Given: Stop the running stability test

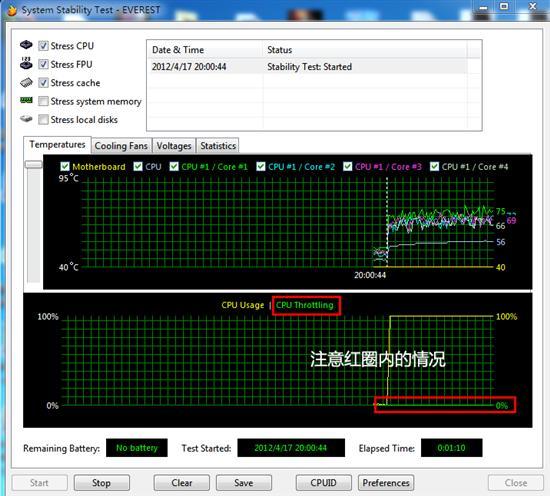Looking at the screenshot, I should coord(101,483).
